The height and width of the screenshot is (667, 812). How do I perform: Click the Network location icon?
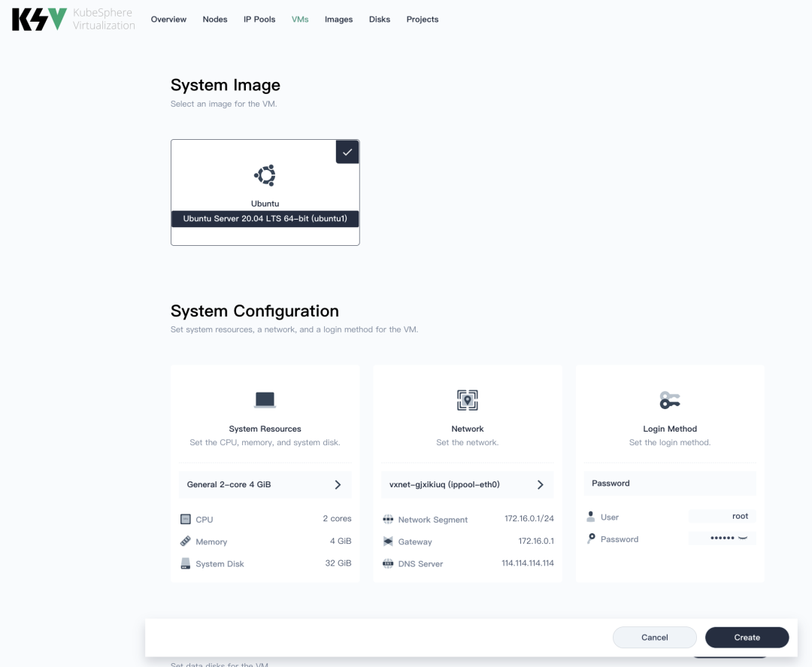point(467,400)
